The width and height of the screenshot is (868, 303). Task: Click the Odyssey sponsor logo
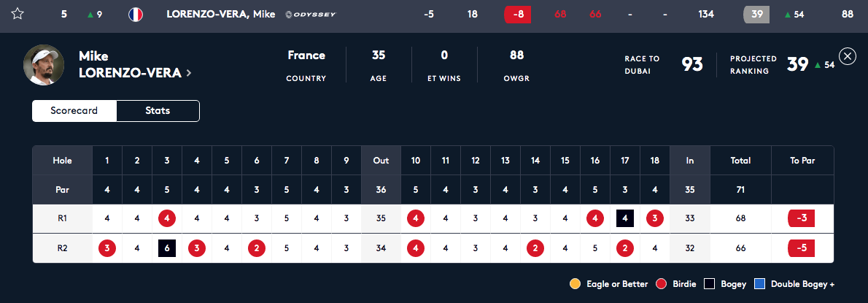[310, 15]
